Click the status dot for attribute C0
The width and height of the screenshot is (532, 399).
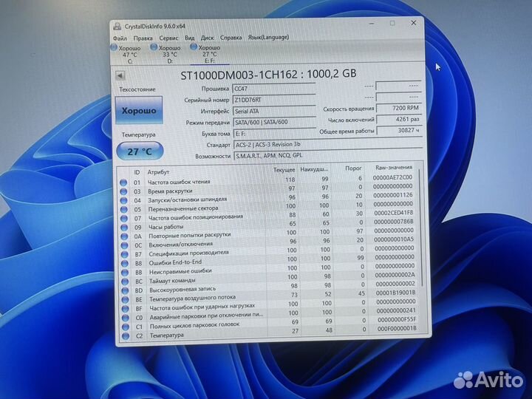[126, 318]
